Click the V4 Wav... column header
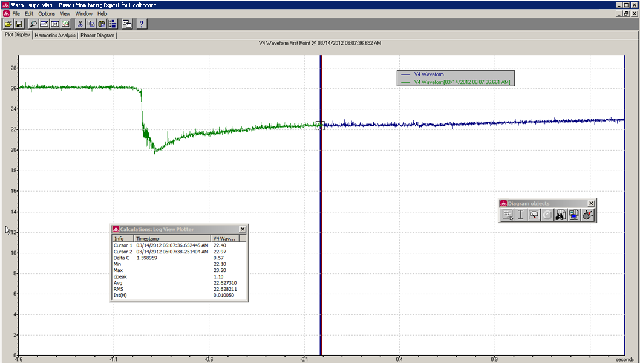 [225, 238]
